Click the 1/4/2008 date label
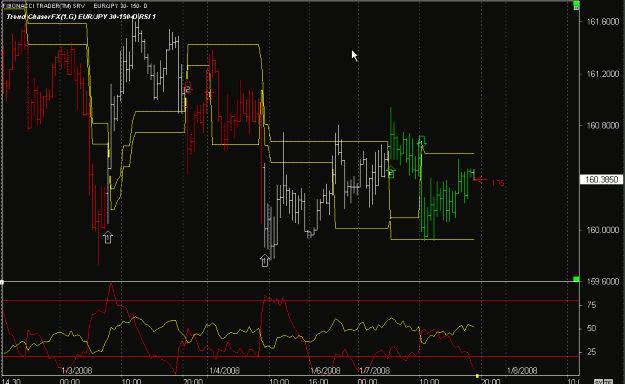 pos(224,370)
